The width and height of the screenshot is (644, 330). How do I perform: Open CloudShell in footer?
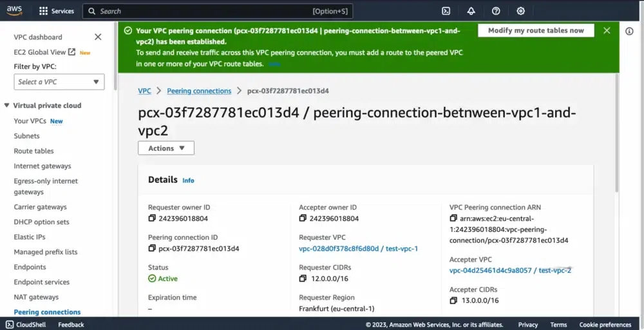click(24, 325)
